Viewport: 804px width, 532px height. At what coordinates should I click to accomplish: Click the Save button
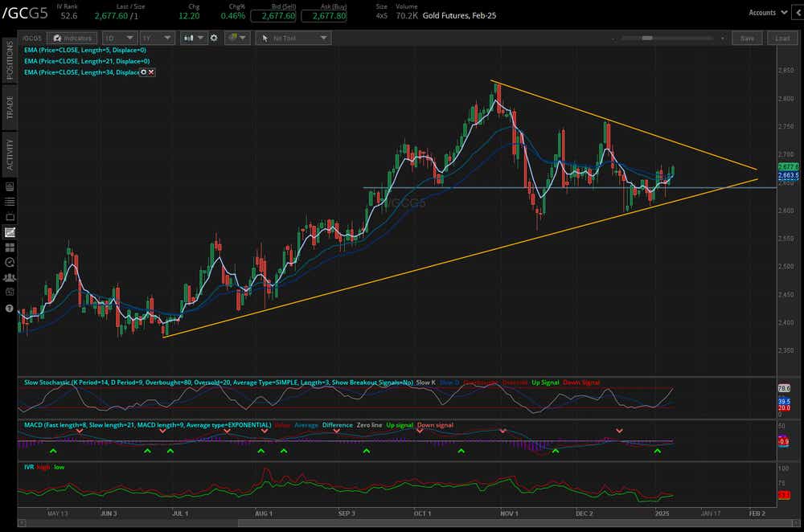click(747, 37)
